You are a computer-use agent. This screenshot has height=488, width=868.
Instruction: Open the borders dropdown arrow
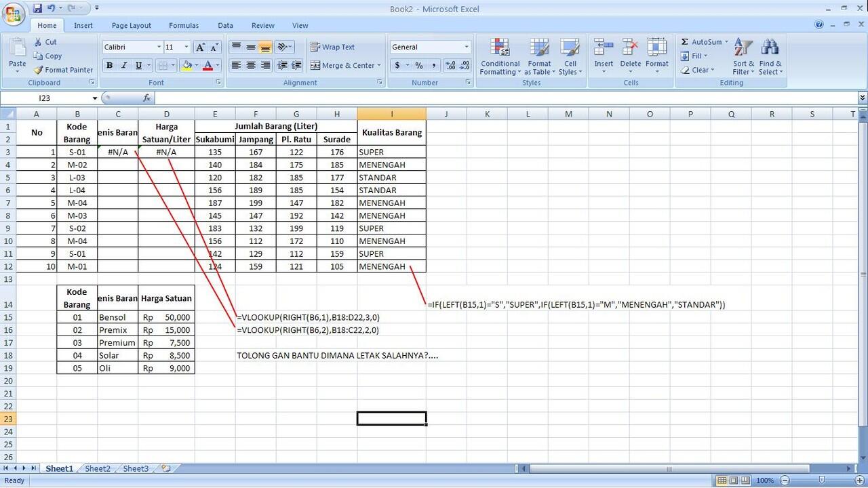(173, 66)
